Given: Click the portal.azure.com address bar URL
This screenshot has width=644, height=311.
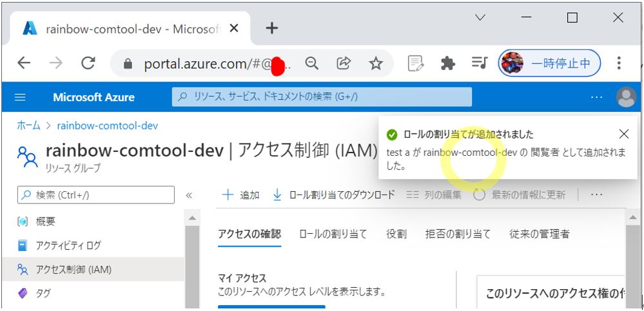Looking at the screenshot, I should click(217, 64).
